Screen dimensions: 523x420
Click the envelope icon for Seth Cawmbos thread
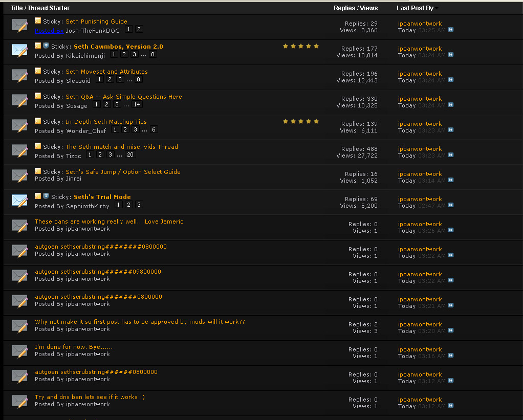[x=19, y=50]
